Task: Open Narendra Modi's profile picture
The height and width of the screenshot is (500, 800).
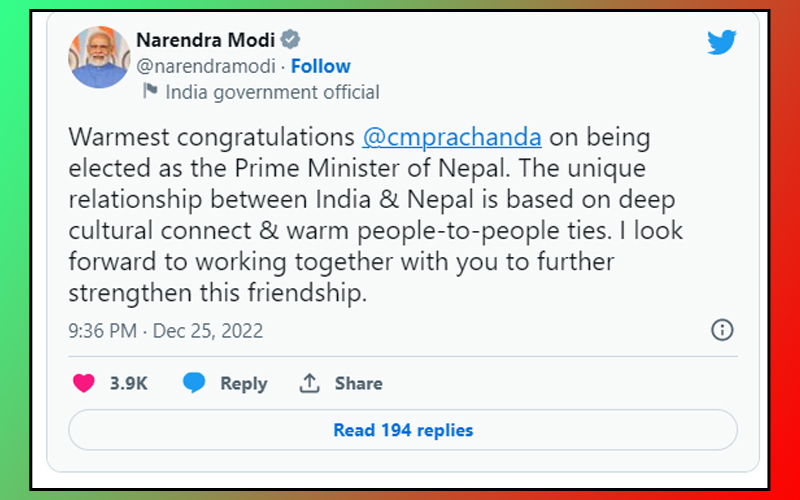Action: 99,58
